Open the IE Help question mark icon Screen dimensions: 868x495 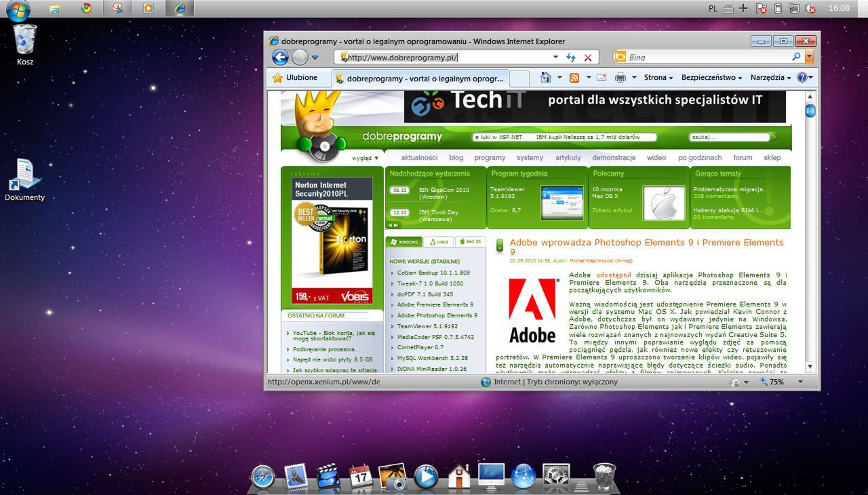tap(802, 78)
